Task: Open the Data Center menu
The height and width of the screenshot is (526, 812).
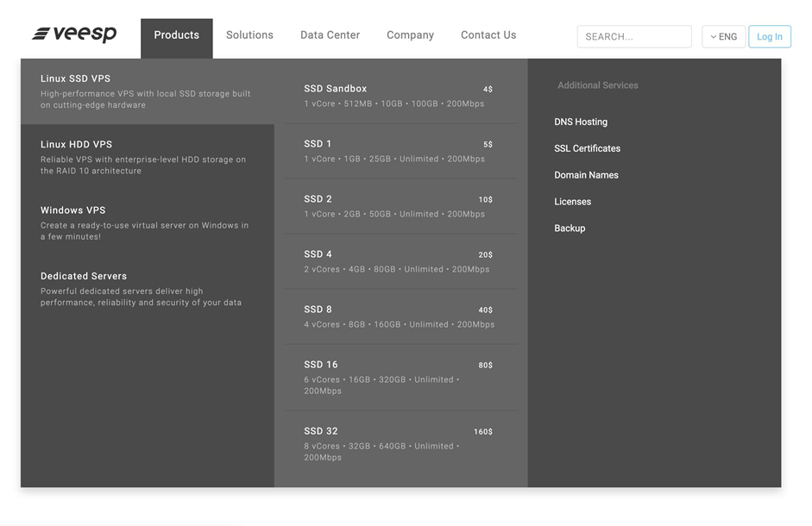Action: tap(330, 34)
